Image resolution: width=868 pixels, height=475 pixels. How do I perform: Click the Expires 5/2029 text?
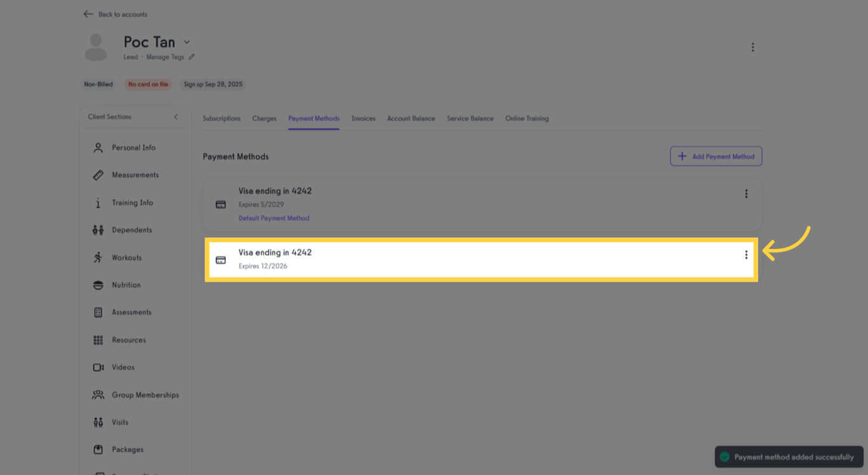click(261, 205)
